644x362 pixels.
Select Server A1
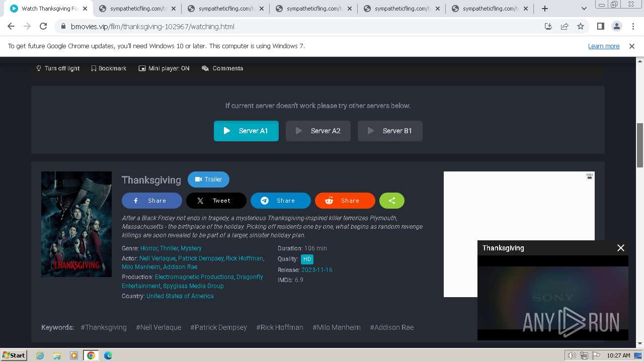[x=246, y=131]
